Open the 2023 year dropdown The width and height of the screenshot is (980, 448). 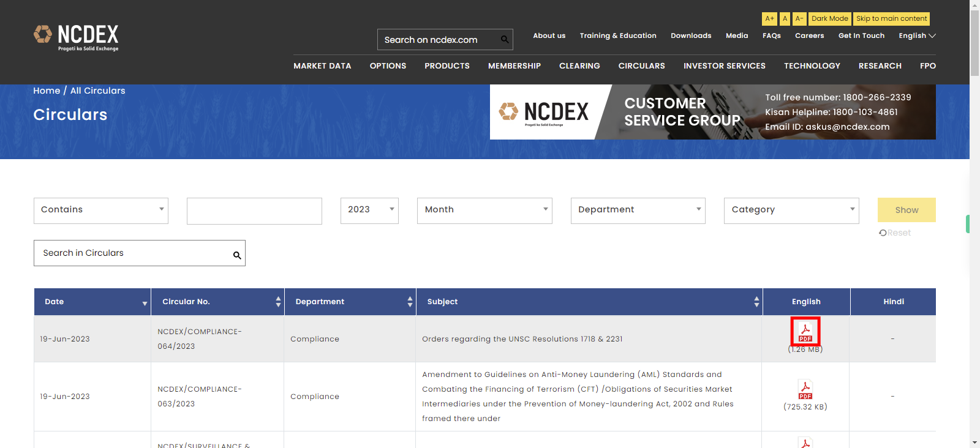coord(369,211)
